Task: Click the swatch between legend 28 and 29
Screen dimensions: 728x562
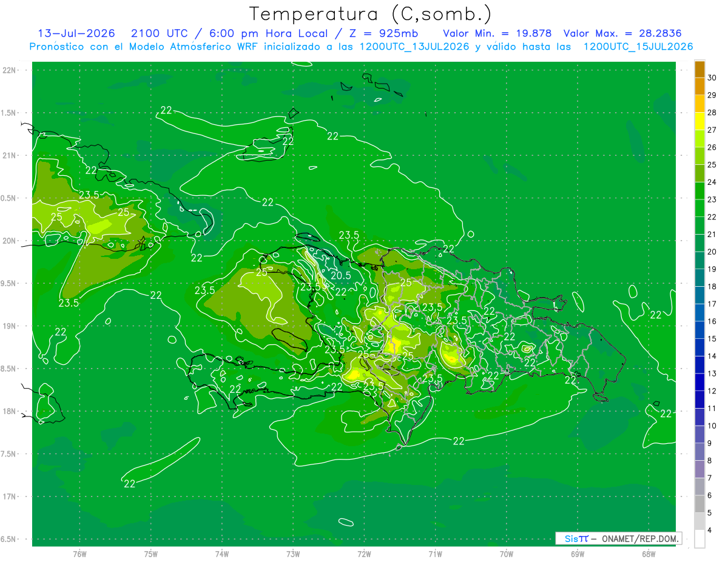Action: (x=699, y=104)
